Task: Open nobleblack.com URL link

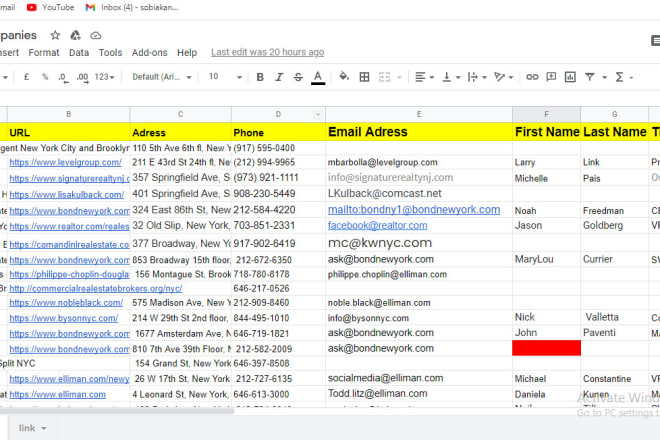Action: tap(66, 303)
